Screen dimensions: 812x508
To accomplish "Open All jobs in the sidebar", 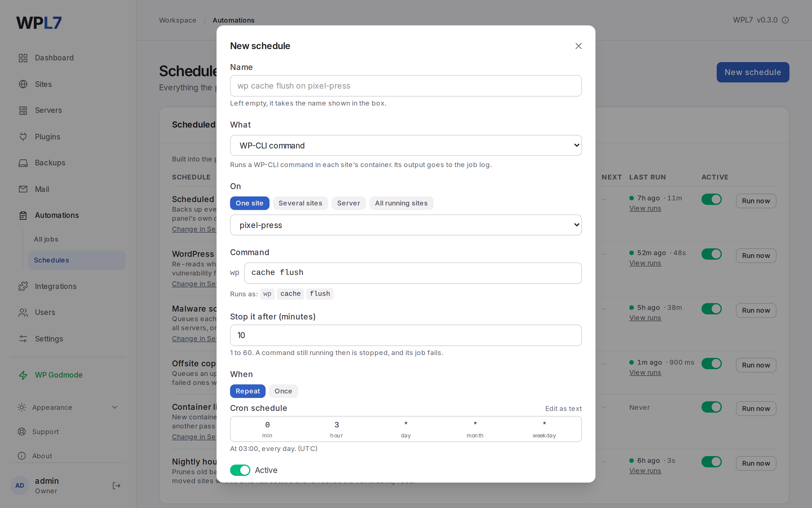I will click(x=46, y=239).
